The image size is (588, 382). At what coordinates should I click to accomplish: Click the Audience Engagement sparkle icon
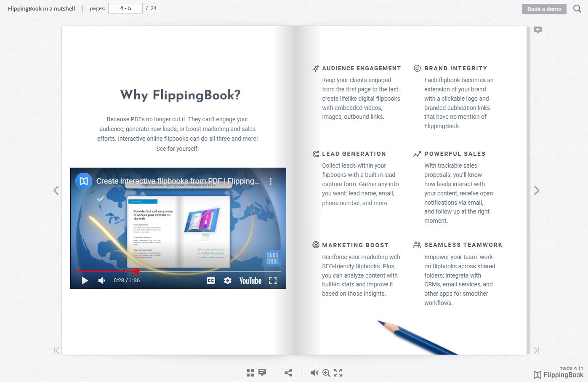(x=316, y=68)
